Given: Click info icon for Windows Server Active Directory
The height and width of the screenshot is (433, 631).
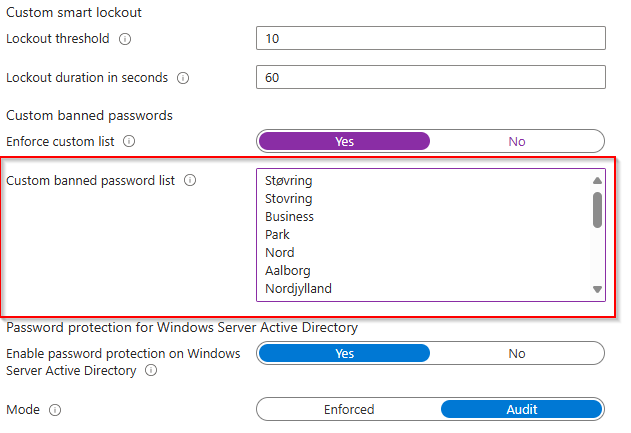Looking at the screenshot, I should coord(151,370).
